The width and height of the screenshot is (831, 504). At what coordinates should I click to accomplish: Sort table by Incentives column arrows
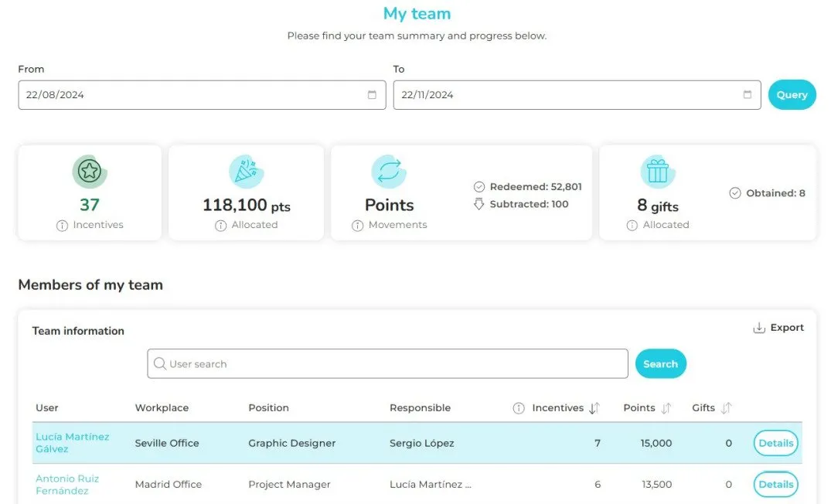point(594,408)
